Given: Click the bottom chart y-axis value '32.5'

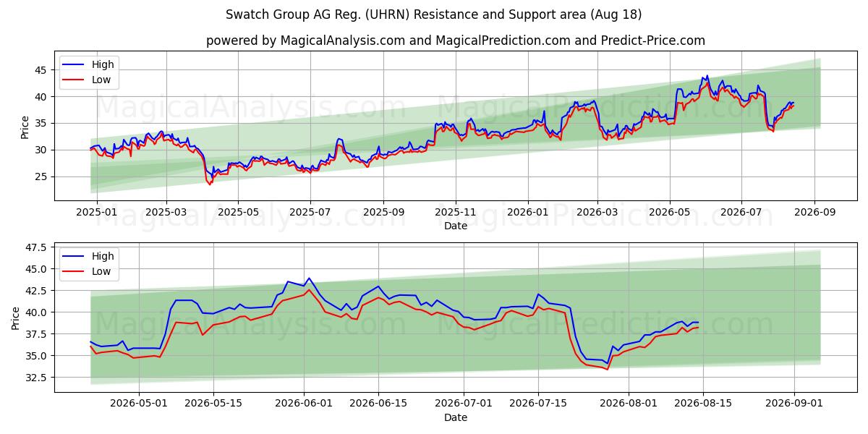Looking at the screenshot, I should tap(37, 378).
